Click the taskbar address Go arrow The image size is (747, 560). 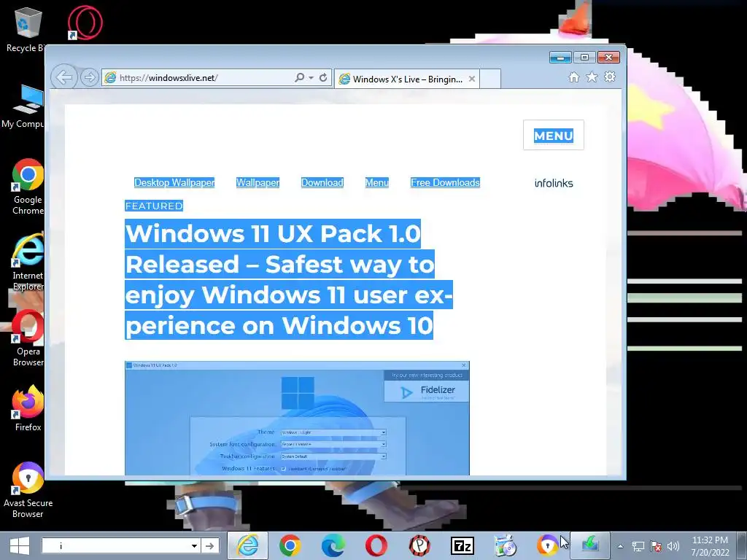(x=209, y=545)
